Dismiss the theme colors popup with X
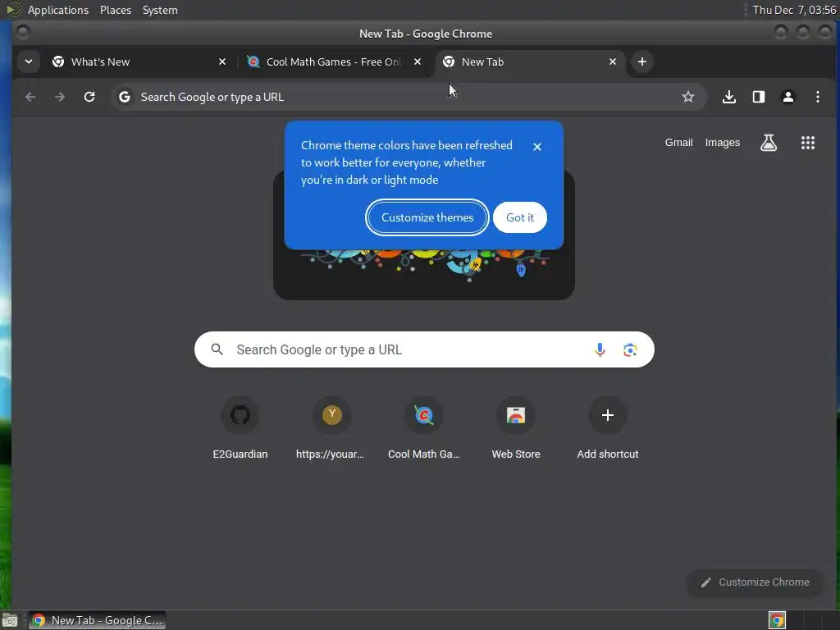Viewport: 840px width, 630px height. 537,147
